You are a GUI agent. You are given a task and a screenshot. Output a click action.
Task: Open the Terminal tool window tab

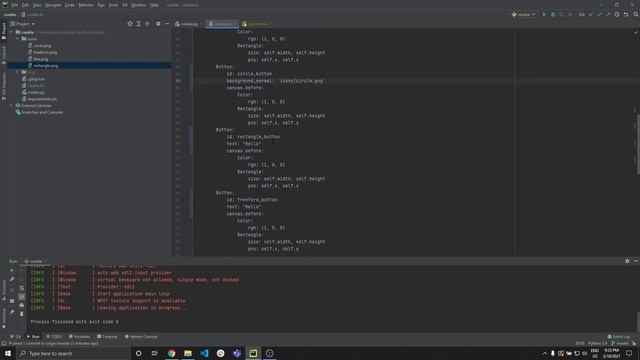point(107,336)
